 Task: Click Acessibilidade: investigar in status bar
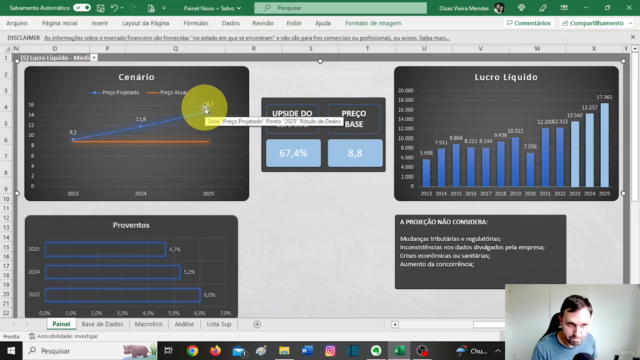coord(64,336)
